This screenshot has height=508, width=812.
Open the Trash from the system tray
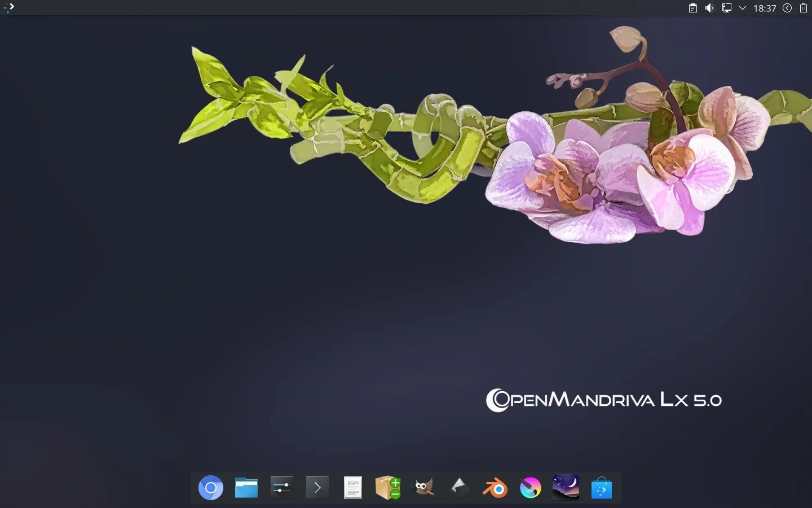click(803, 8)
